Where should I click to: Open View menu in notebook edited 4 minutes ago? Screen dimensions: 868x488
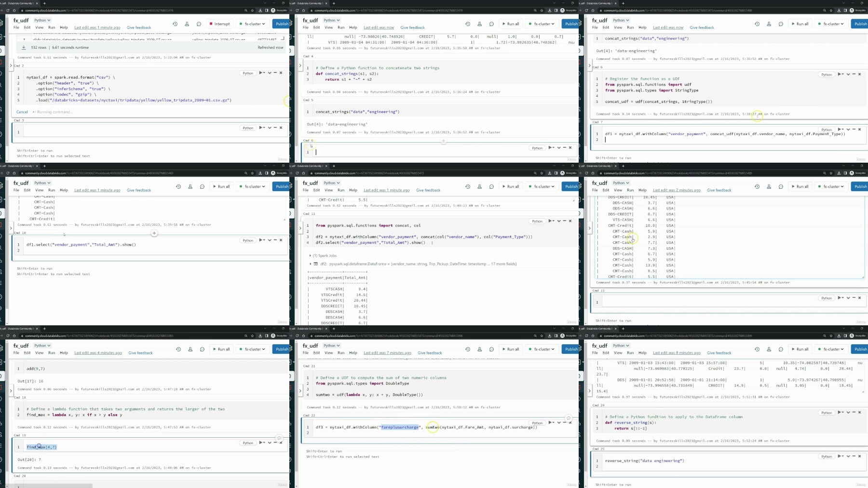point(40,353)
